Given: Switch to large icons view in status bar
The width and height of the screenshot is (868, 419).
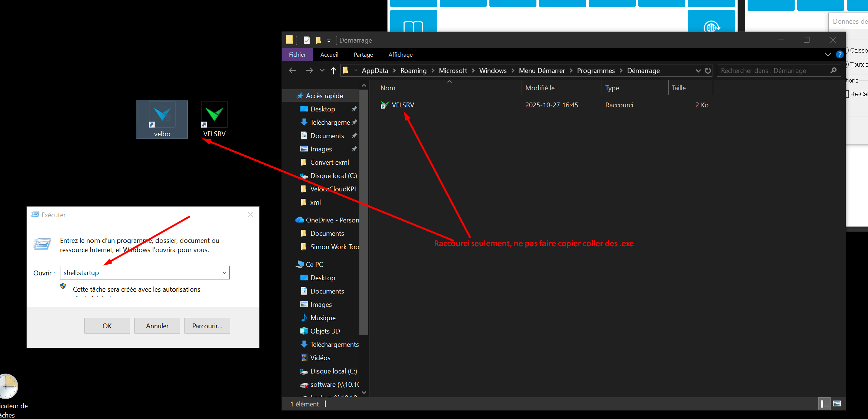Looking at the screenshot, I should [x=837, y=403].
